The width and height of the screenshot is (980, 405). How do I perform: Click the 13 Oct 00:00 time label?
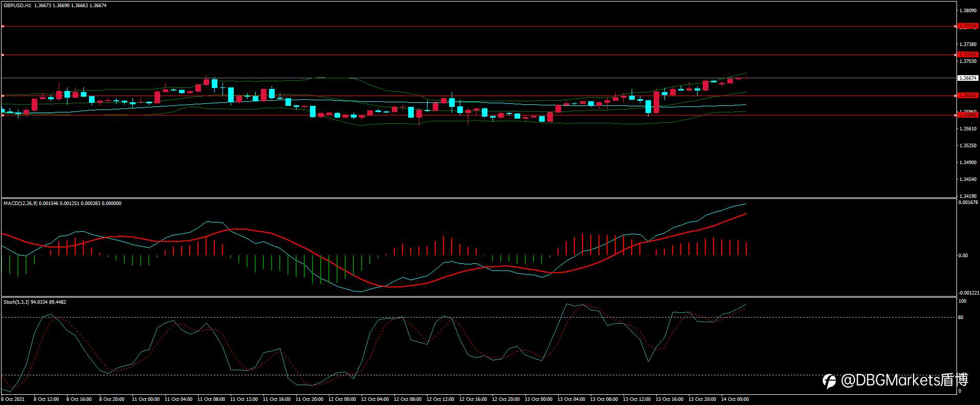538,399
